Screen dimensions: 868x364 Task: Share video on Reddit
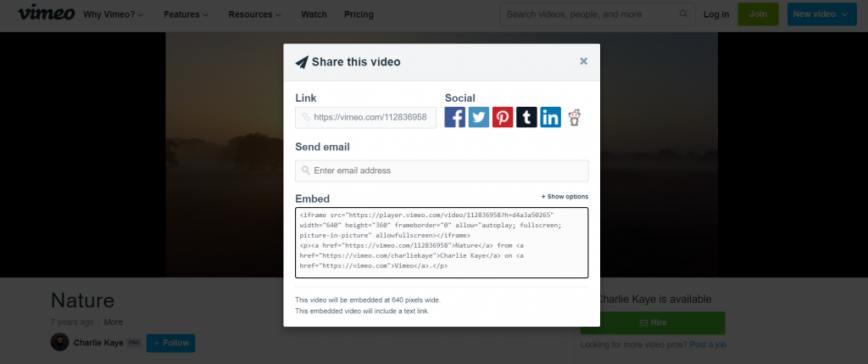(x=574, y=117)
